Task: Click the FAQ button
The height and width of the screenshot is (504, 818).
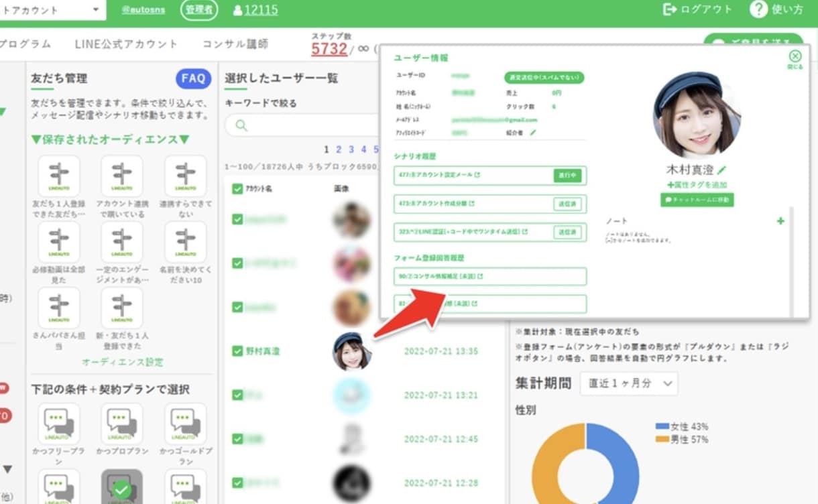Action: point(193,78)
